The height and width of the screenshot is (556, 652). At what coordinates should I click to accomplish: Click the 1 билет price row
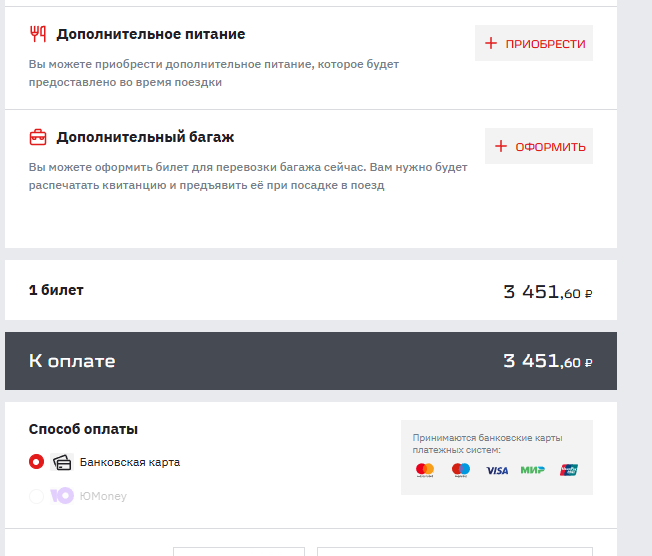[311, 291]
